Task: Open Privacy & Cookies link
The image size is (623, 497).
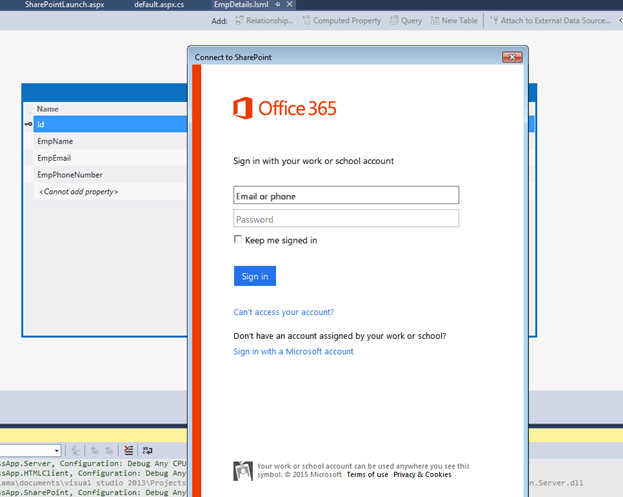Action: (422, 475)
